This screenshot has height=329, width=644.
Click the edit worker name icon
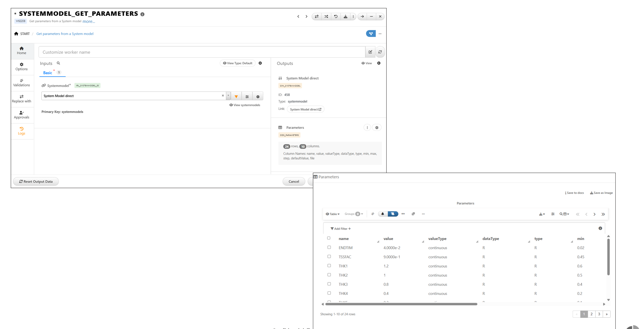pos(370,52)
